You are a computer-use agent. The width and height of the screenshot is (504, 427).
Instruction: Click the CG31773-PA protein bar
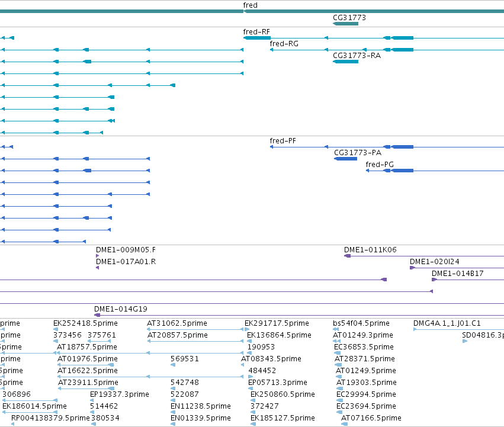click(x=345, y=159)
